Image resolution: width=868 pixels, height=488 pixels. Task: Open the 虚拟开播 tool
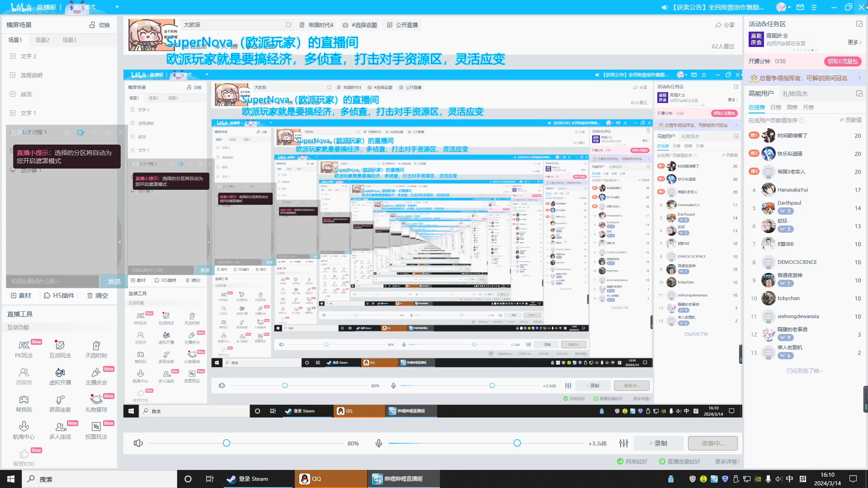tap(60, 376)
